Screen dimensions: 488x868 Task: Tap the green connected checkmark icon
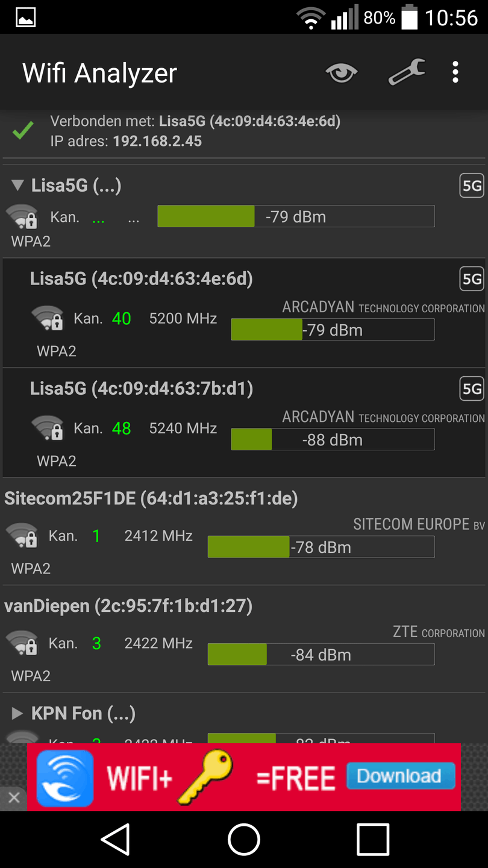click(x=23, y=130)
